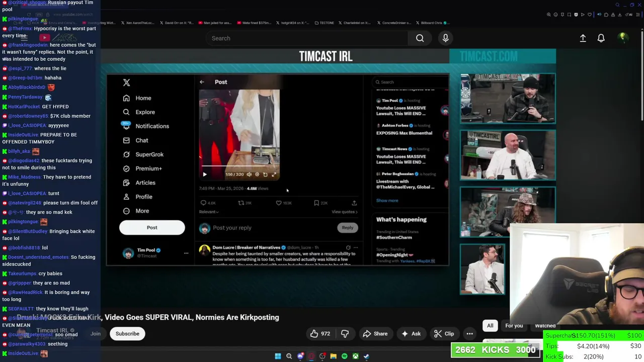The height and width of the screenshot is (362, 644).
Task: Select the For you filter chip
Action: coord(514,326)
